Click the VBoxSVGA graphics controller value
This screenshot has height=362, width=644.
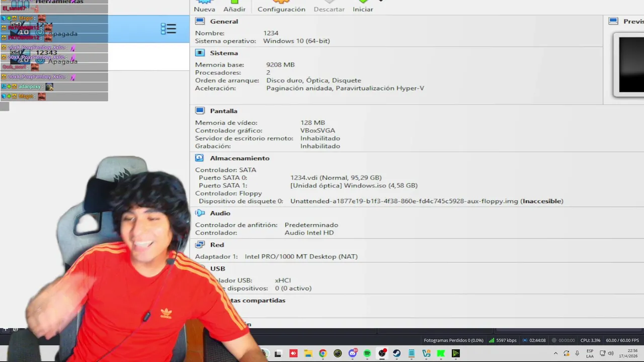pos(317,131)
